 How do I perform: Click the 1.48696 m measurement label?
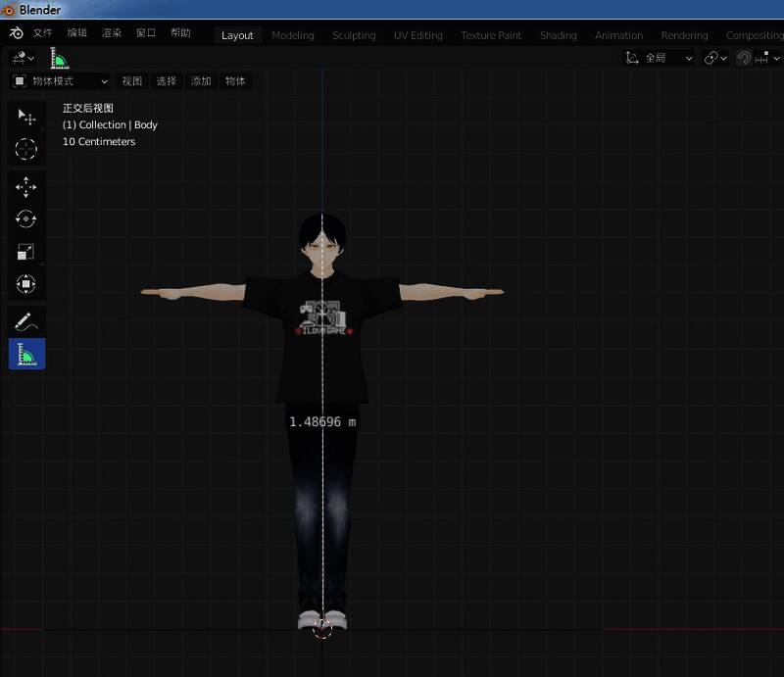(x=322, y=421)
